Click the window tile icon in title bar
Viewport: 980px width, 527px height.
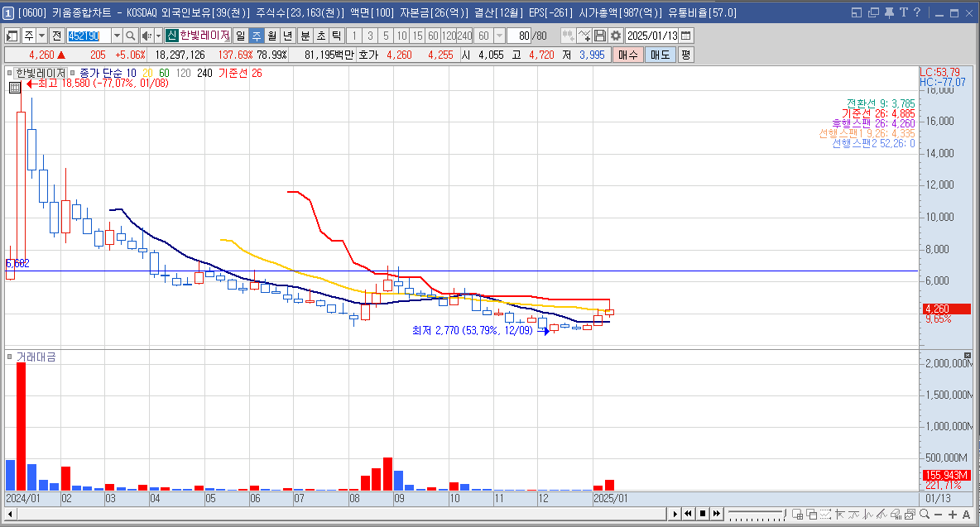[x=856, y=12]
